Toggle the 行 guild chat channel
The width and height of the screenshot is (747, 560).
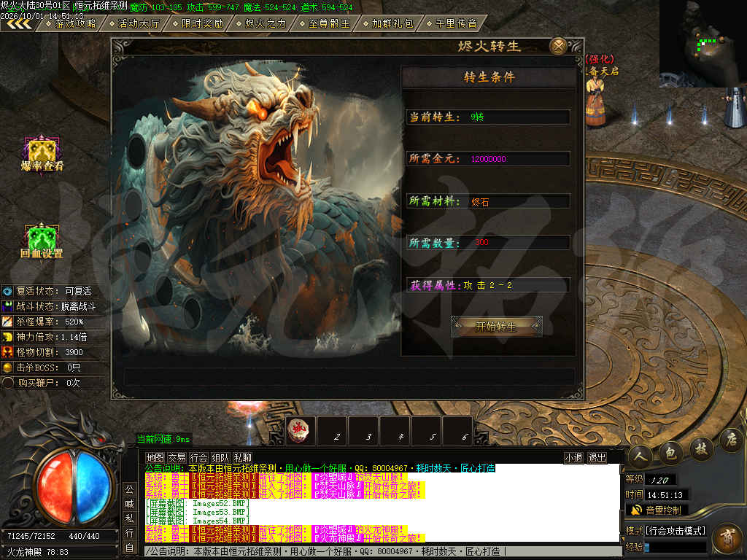pyautogui.click(x=130, y=533)
